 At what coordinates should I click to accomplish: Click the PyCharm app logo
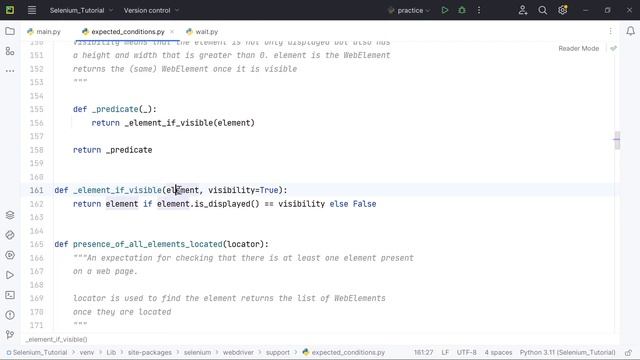pyautogui.click(x=10, y=10)
